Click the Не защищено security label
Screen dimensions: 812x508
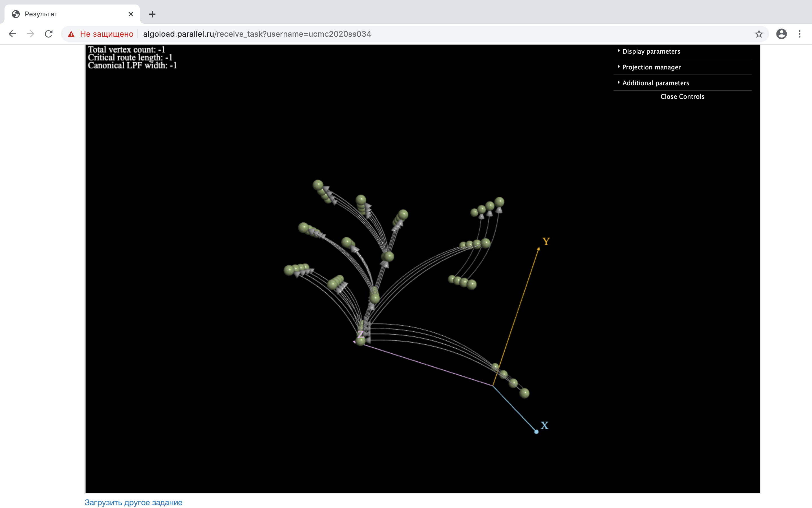tap(107, 34)
